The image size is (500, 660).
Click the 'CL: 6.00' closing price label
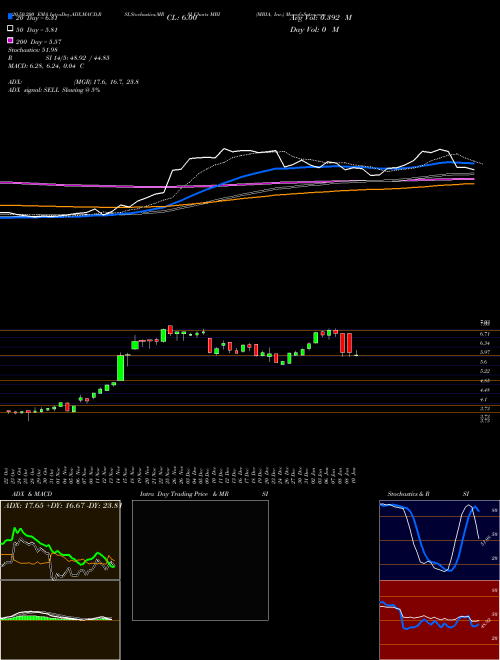pos(182,18)
